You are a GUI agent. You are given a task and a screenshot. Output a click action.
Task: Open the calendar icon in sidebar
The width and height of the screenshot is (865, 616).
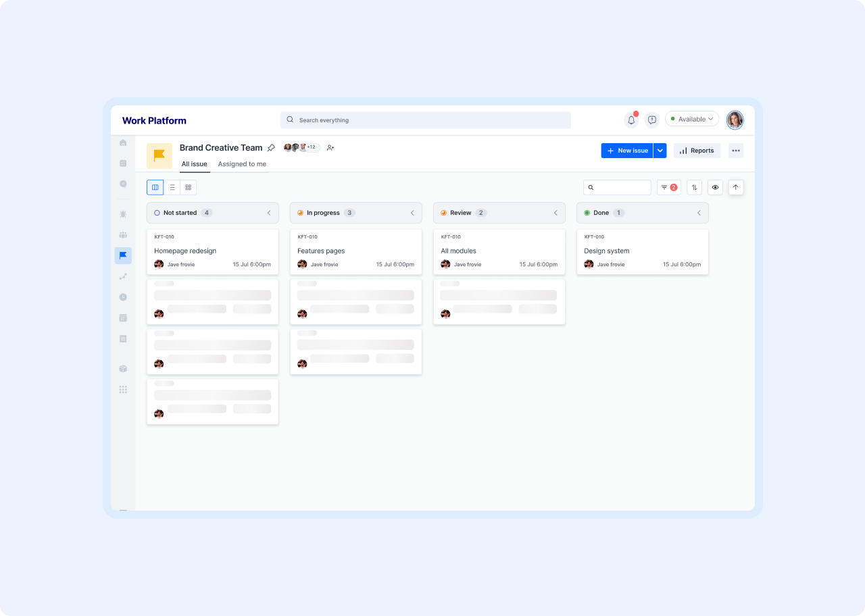click(123, 317)
